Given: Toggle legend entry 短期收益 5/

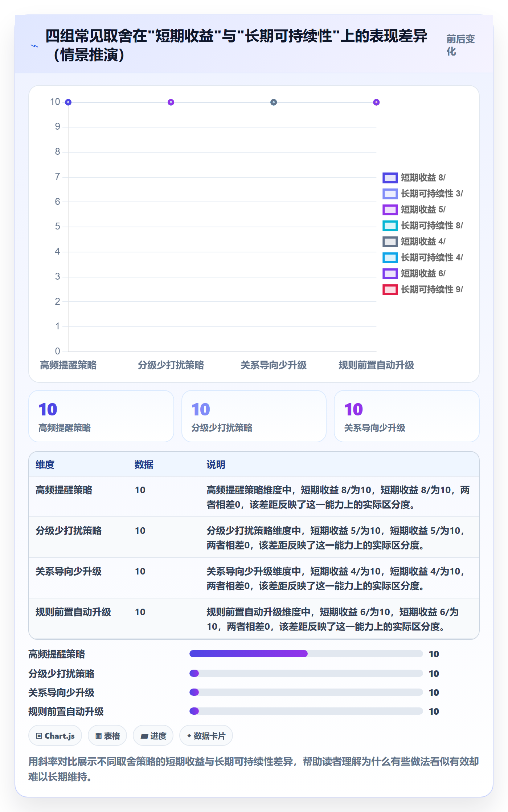Looking at the screenshot, I should click(x=414, y=210).
